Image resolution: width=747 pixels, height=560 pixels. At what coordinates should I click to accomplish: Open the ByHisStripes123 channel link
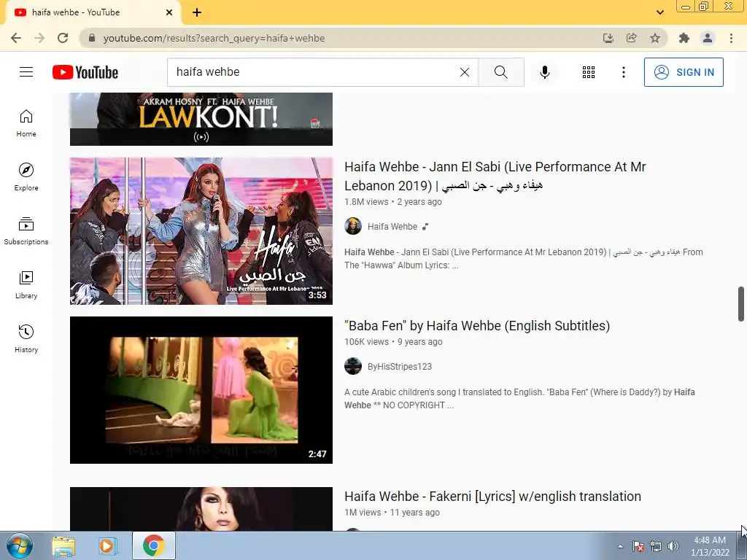(x=399, y=367)
